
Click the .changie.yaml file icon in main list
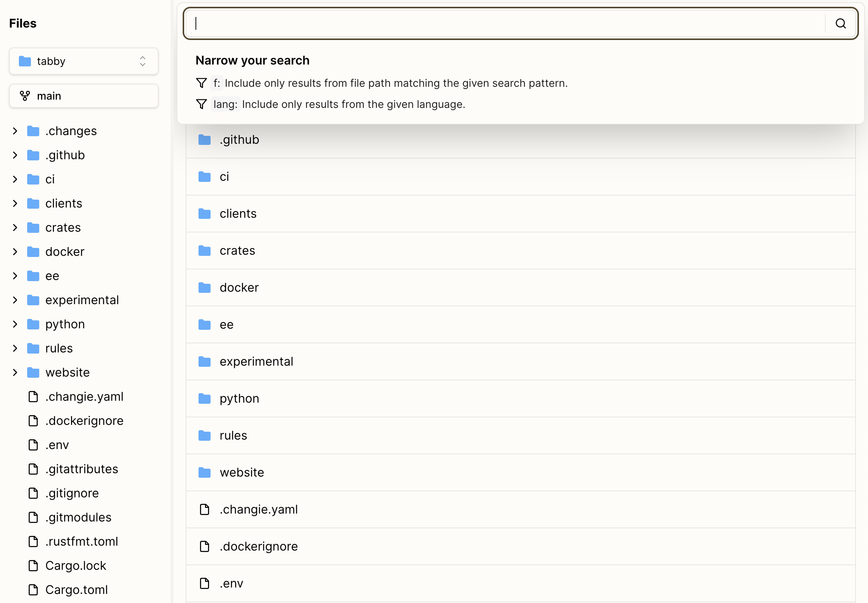pyautogui.click(x=205, y=509)
